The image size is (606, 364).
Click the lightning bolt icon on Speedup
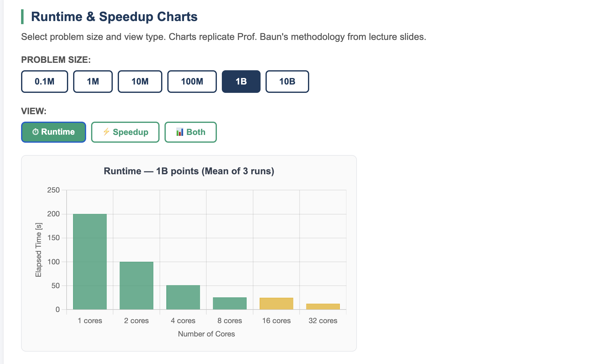[106, 132]
